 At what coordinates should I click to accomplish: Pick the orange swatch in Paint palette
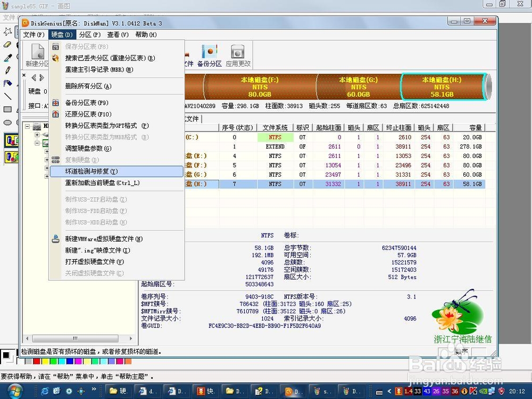click(x=128, y=362)
